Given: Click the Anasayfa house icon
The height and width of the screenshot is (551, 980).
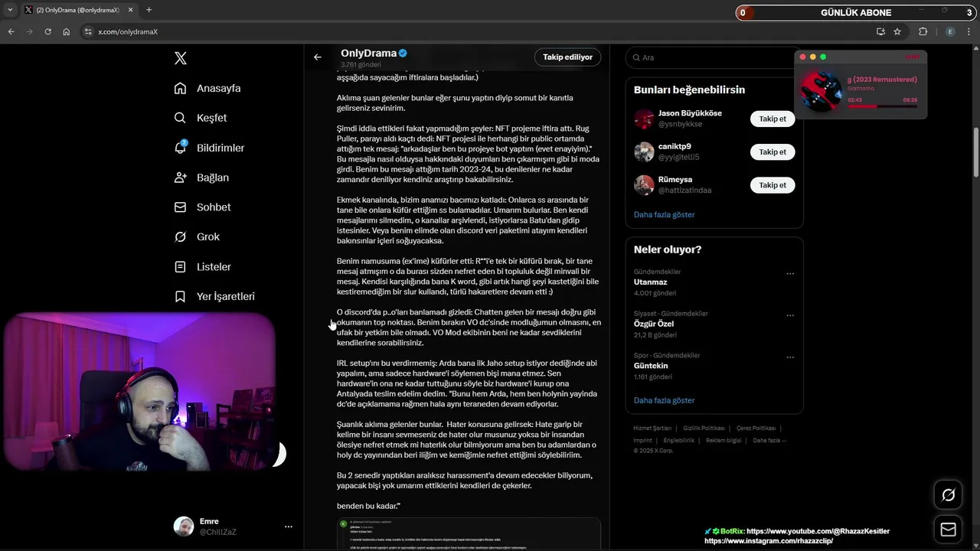Looking at the screenshot, I should click(180, 88).
